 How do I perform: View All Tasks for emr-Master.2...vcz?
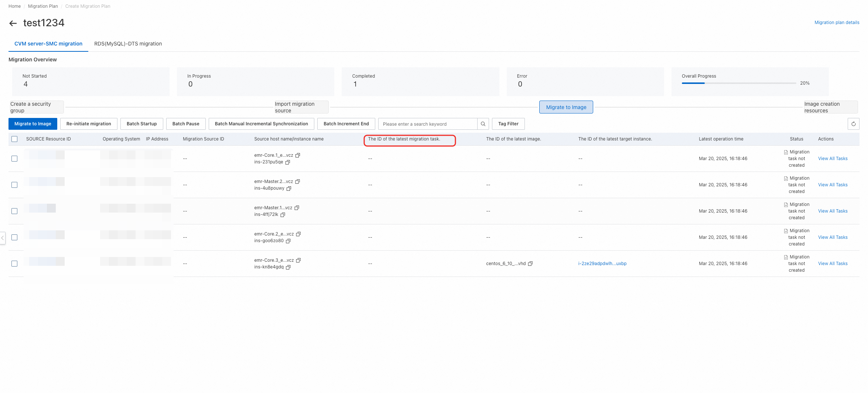tap(833, 185)
